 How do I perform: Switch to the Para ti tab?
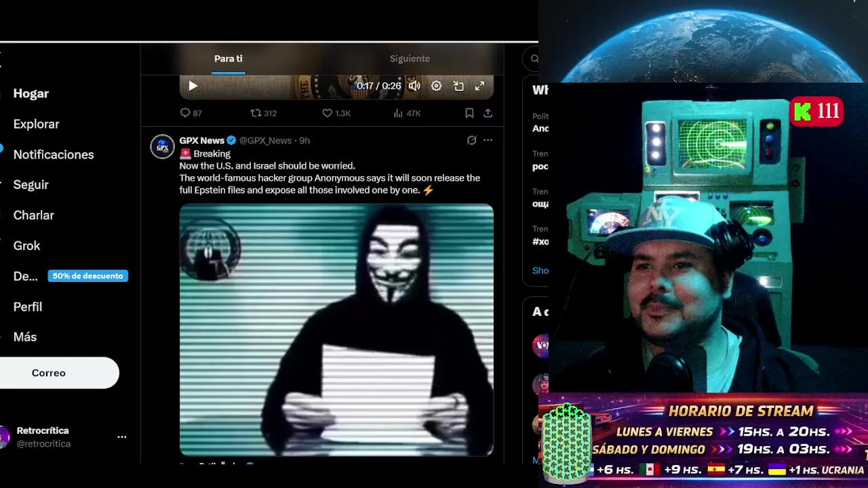229,58
